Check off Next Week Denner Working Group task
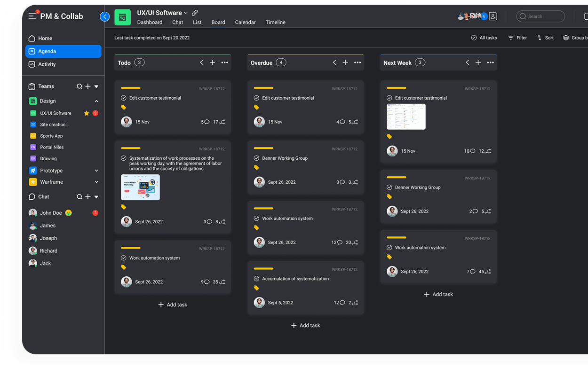This screenshot has width=588, height=375. (x=389, y=187)
